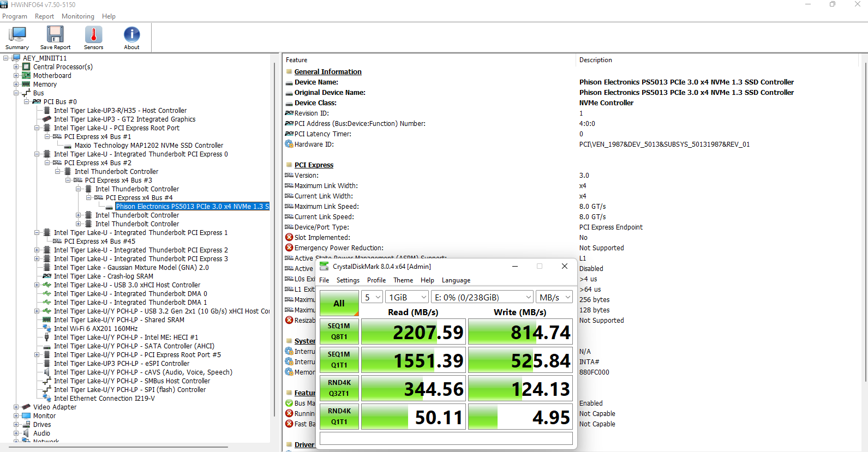This screenshot has width=868, height=452.
Task: Select the Intel Tiger Lake SATA Controller (AHCI) item
Action: click(134, 346)
